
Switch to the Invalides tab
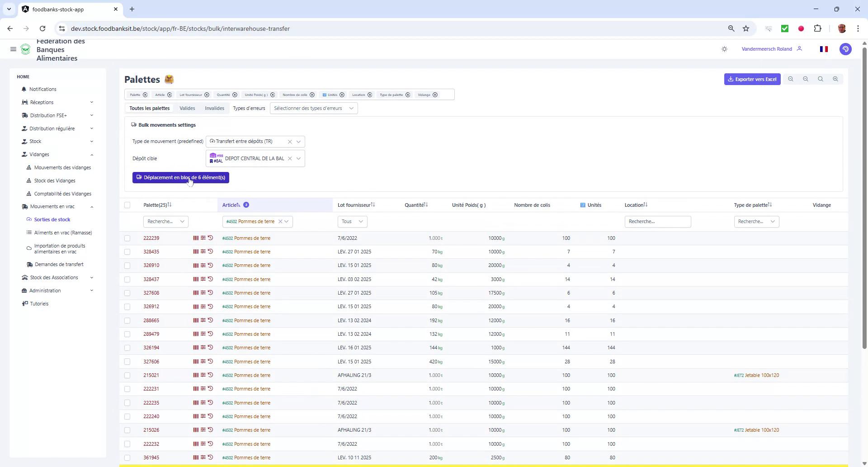pos(214,108)
